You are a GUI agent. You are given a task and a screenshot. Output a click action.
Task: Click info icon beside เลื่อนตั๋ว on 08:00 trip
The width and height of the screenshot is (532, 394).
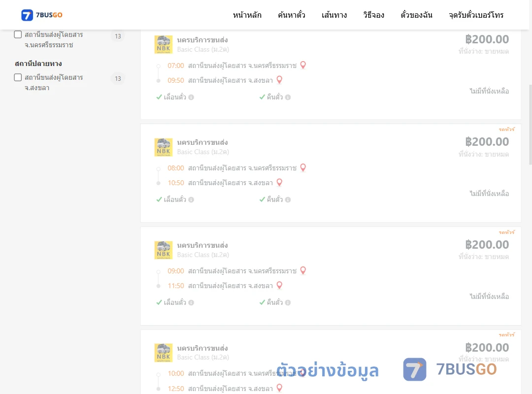click(191, 200)
